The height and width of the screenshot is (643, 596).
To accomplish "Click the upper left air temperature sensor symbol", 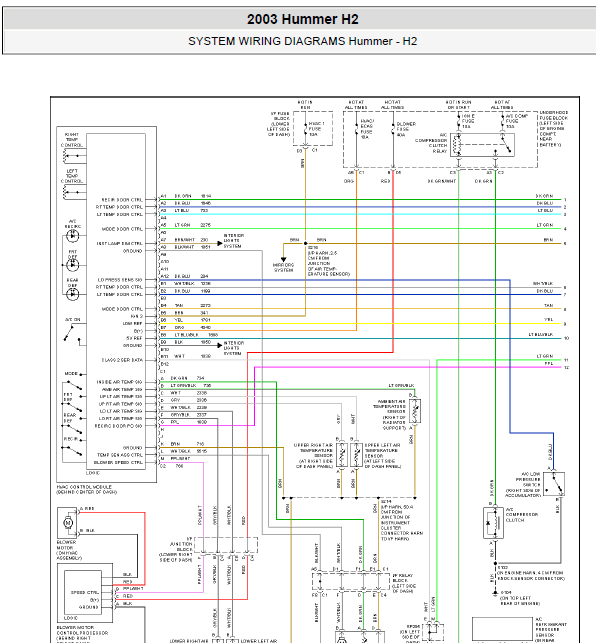I will 356,454.
